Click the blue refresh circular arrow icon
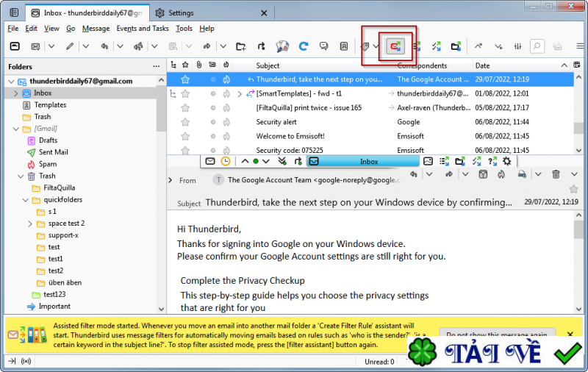This screenshot has height=372, width=588. point(304,46)
